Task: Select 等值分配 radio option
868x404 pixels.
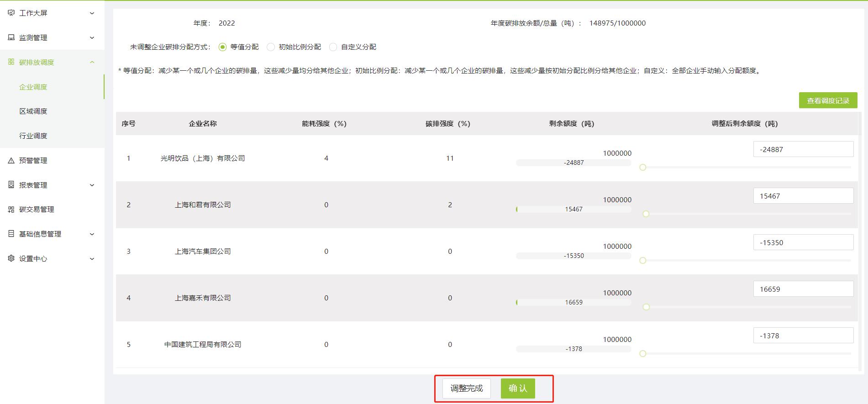Action: [222, 47]
